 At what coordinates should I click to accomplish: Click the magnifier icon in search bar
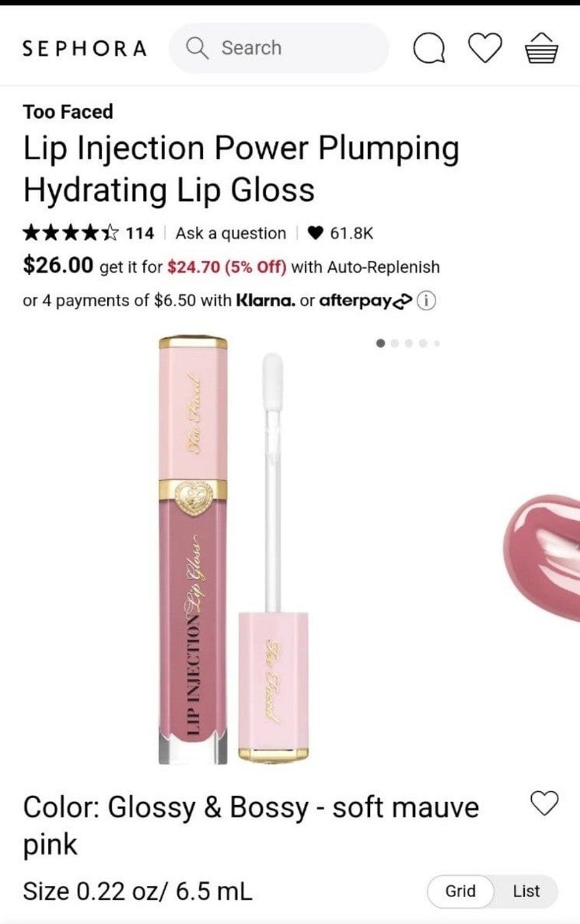pos(197,47)
